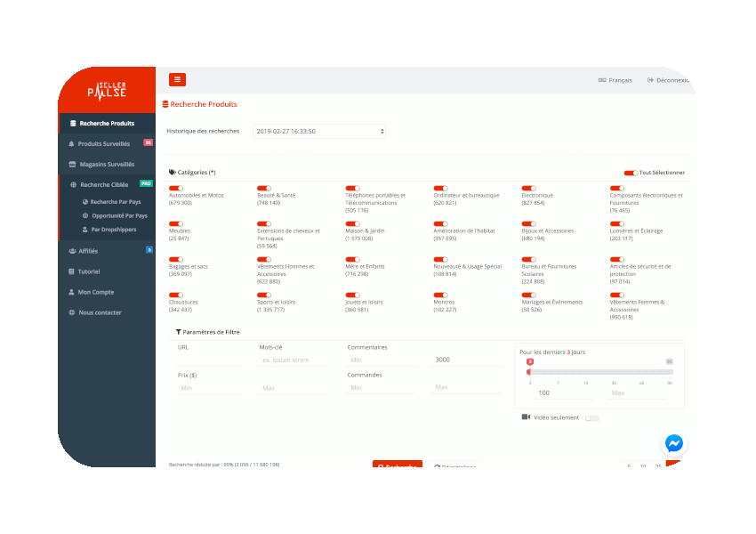Click the Prix Min input field

click(x=210, y=388)
